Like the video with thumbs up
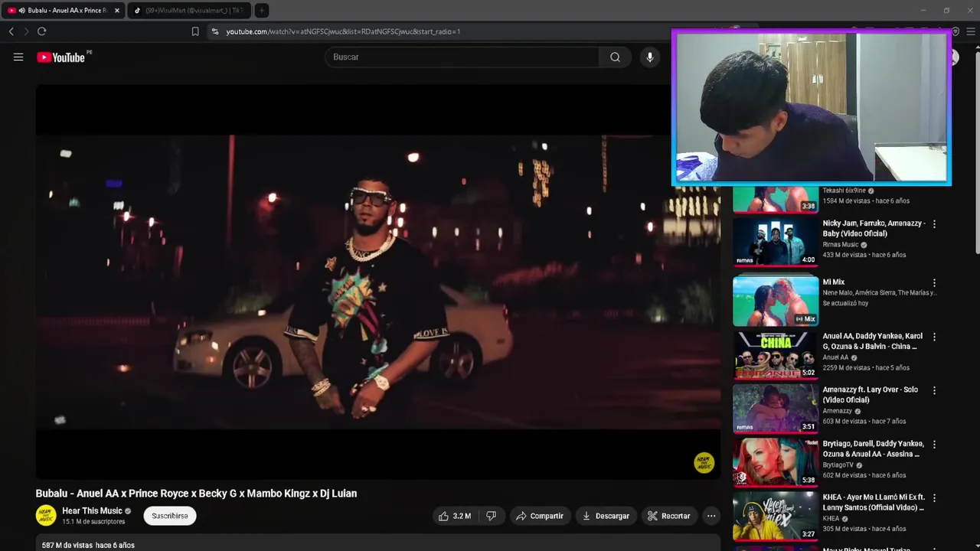This screenshot has width=980, height=551. 454,516
